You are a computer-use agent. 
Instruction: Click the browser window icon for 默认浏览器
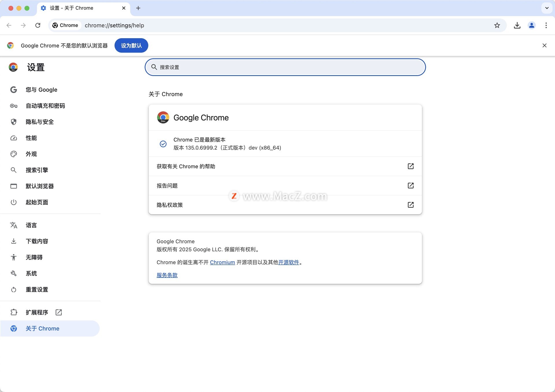point(14,186)
